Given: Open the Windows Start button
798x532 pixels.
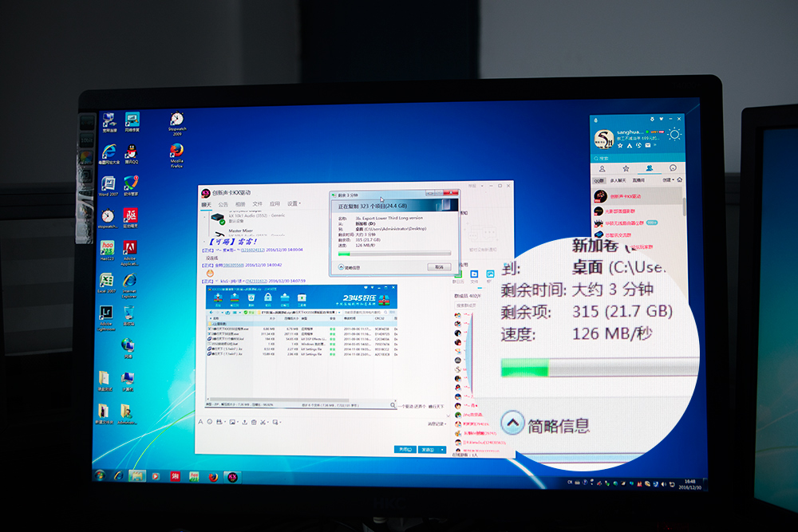Looking at the screenshot, I should tap(101, 475).
